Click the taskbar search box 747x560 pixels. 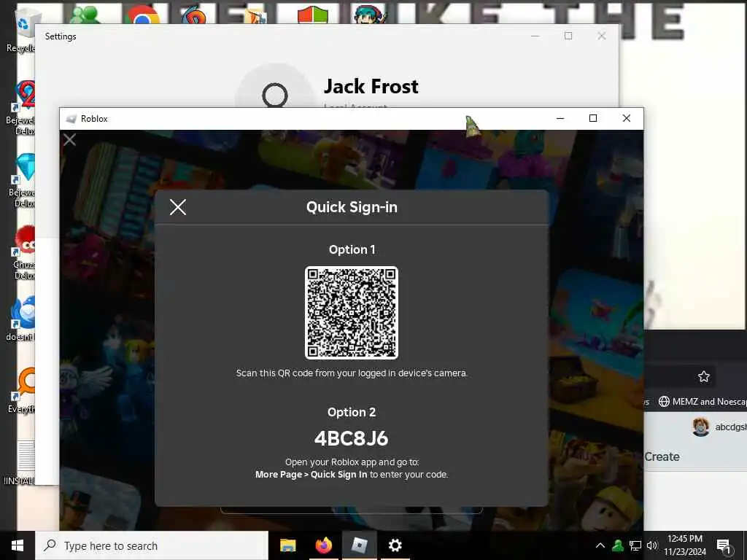click(x=152, y=545)
